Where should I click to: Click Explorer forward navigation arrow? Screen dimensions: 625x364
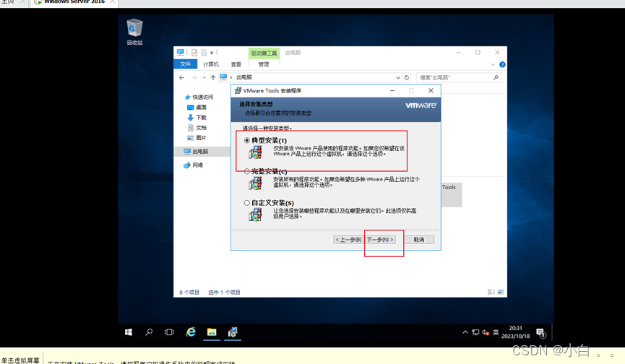tap(194, 78)
